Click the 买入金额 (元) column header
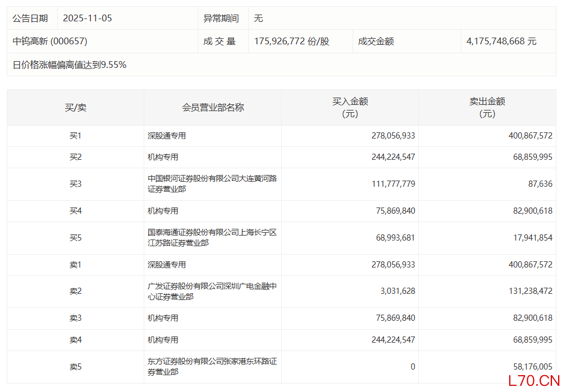The height and width of the screenshot is (392, 562). [350, 108]
